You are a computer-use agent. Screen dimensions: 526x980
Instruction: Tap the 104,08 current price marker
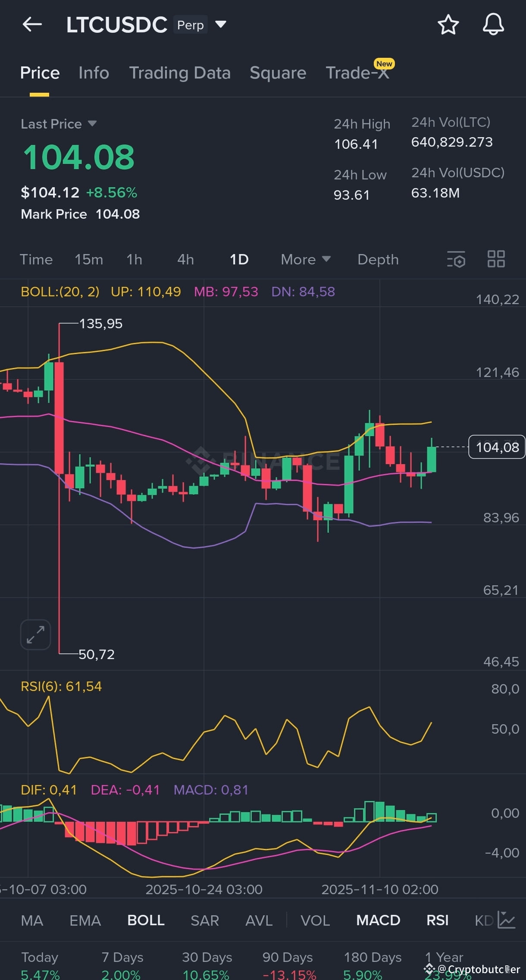tap(497, 447)
